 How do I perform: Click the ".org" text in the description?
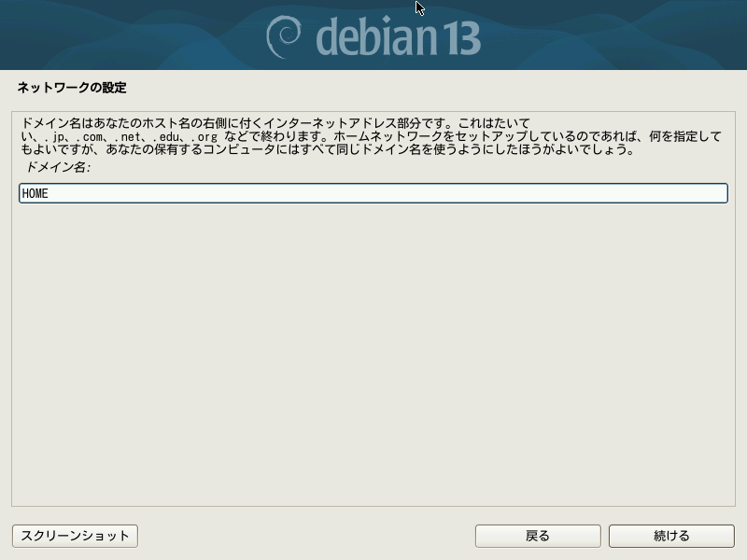point(204,137)
